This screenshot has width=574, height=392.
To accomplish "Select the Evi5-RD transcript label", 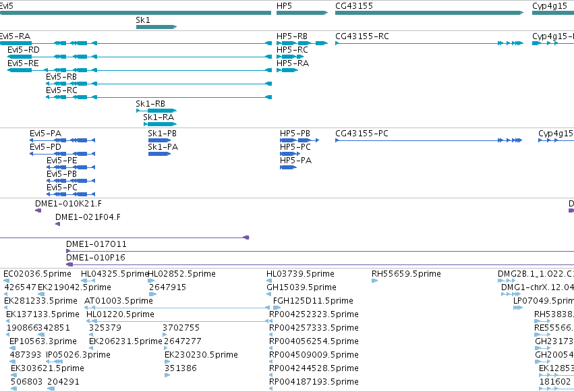I will [24, 50].
